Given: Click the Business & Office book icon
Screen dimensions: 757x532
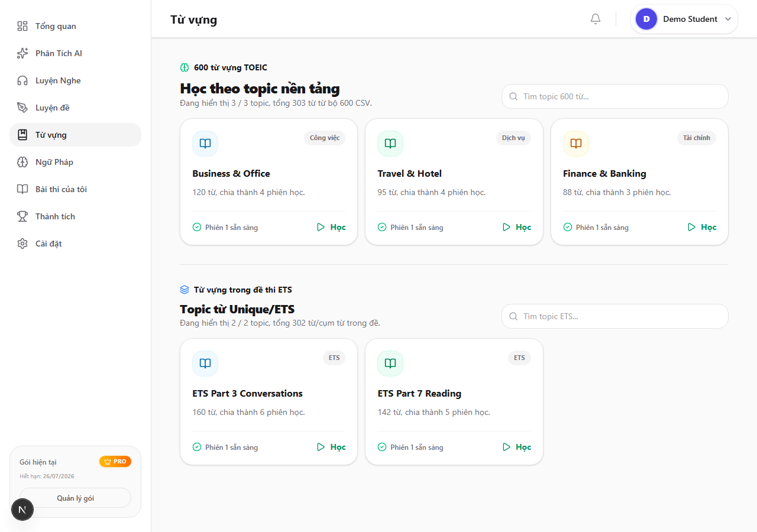Looking at the screenshot, I should [x=205, y=144].
